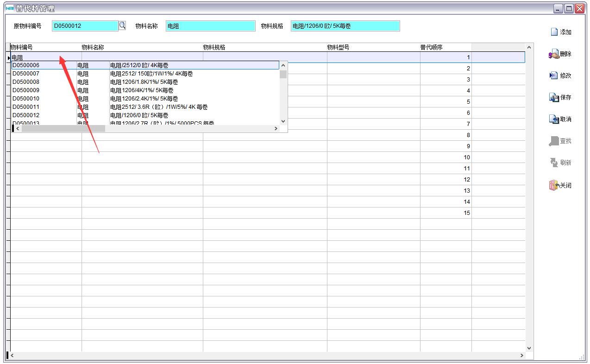Click the 原物料编号 input field
Screen dimensions: 590x364
pos(85,26)
